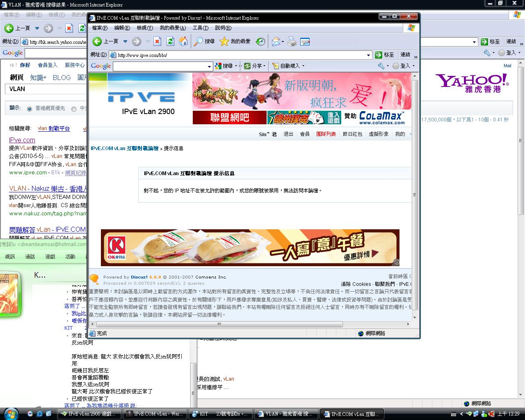Open the 檢視(V) menu in the IPvE window
This screenshot has height=420, width=525.
[144, 28]
